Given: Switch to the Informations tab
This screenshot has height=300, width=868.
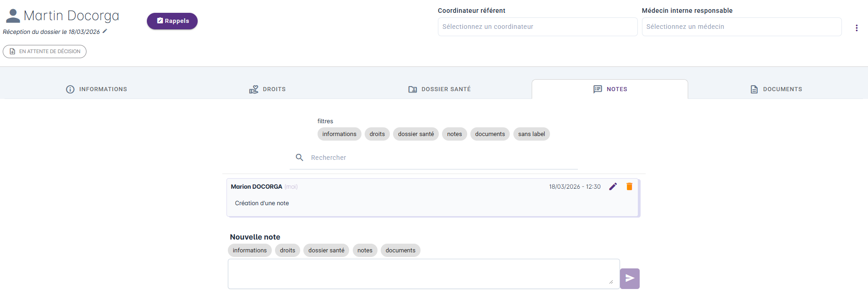Looking at the screenshot, I should point(97,89).
